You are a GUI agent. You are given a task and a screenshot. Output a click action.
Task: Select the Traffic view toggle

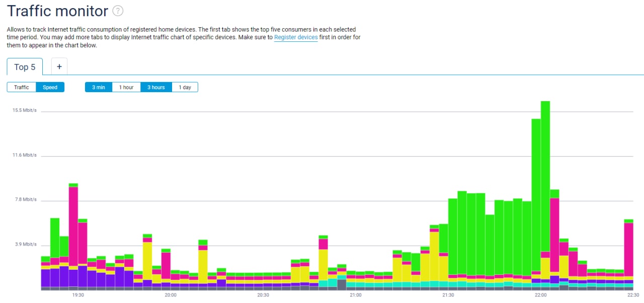tap(22, 87)
